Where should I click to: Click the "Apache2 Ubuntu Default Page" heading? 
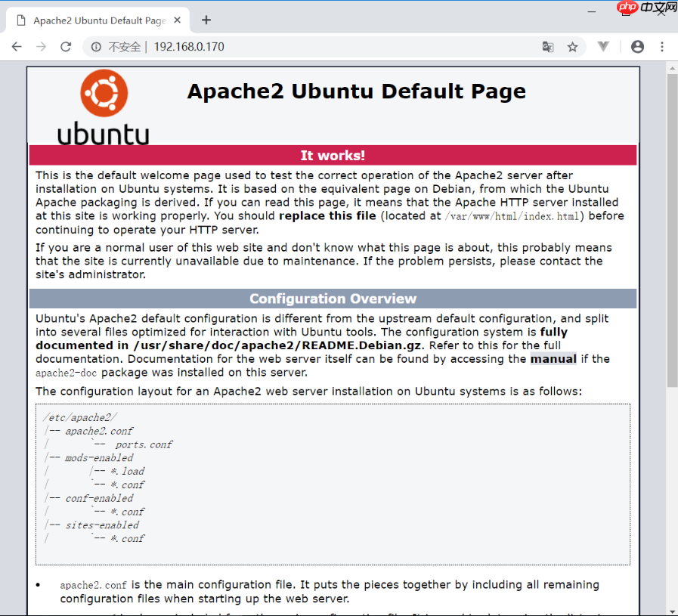356,91
